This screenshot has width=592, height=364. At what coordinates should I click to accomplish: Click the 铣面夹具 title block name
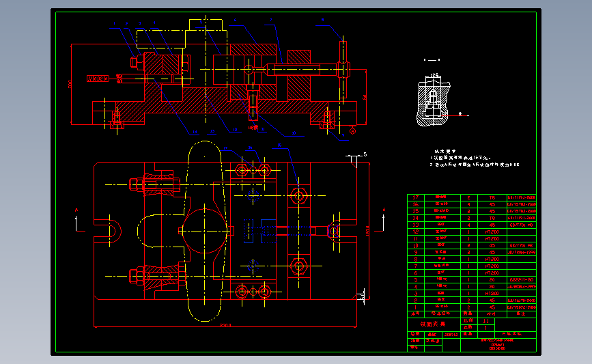pos(434,324)
